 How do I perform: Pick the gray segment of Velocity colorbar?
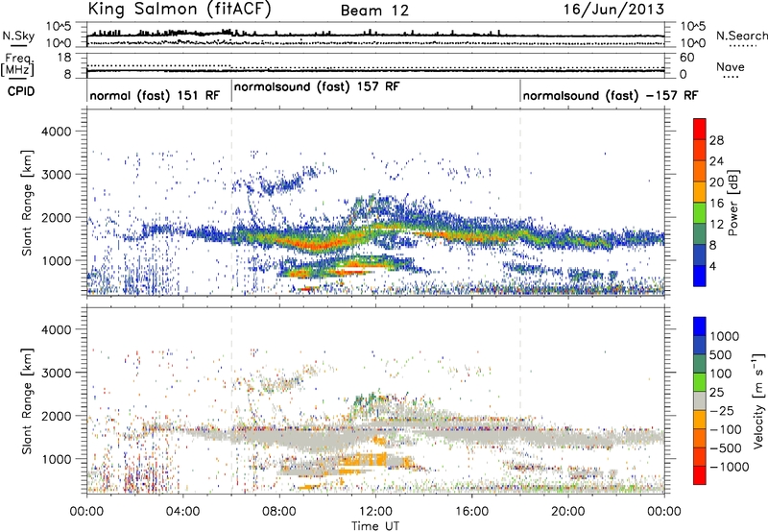700,401
